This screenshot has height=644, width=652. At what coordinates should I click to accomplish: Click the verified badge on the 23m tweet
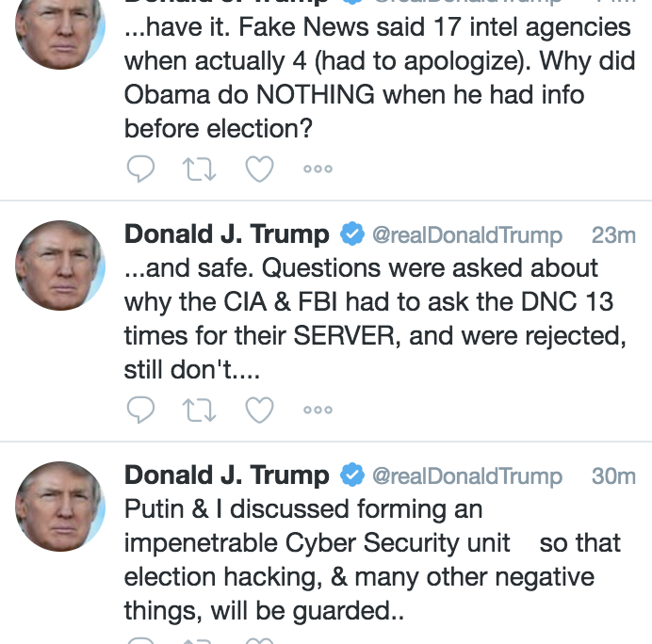(352, 234)
